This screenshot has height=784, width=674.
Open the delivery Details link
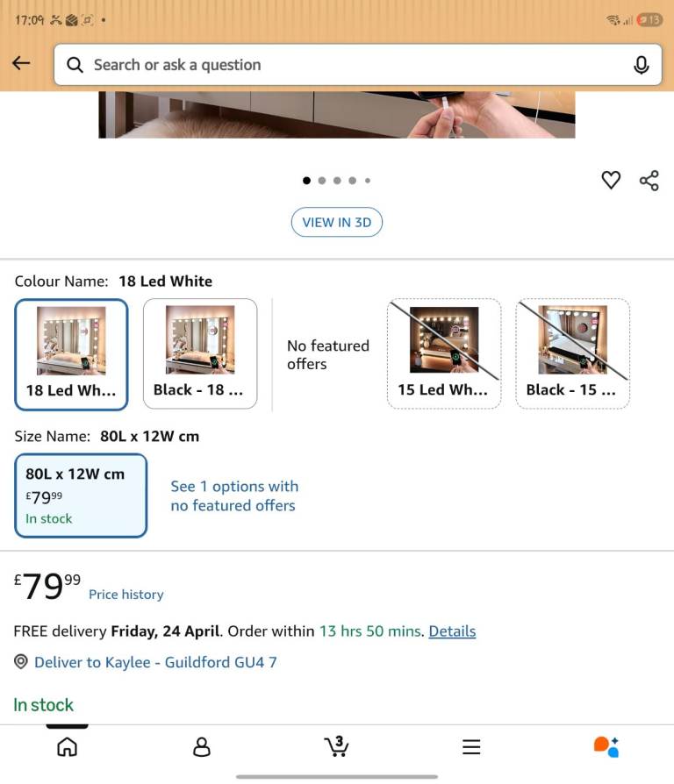452,631
